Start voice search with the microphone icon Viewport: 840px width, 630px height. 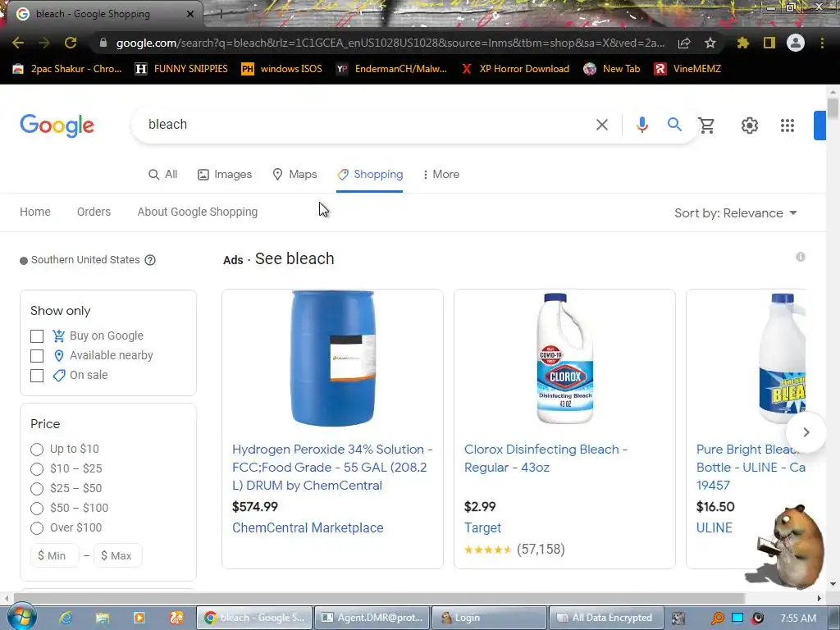coord(641,125)
